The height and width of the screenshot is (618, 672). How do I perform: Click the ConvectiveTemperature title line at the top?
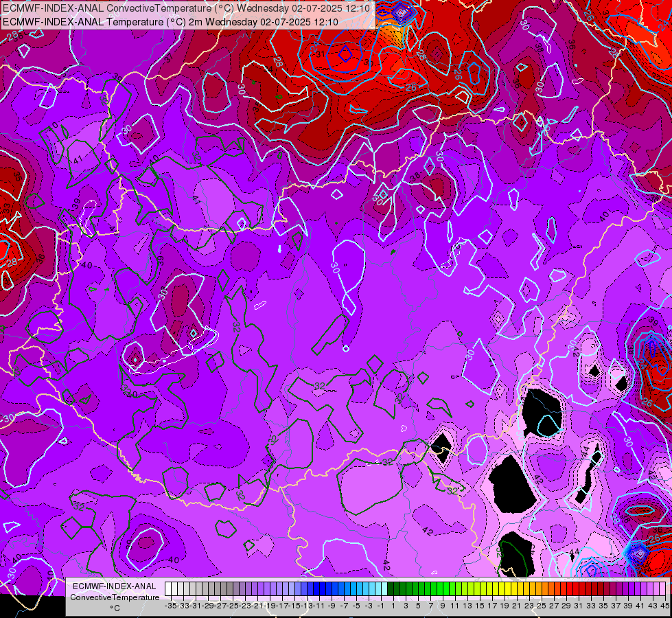(x=186, y=8)
